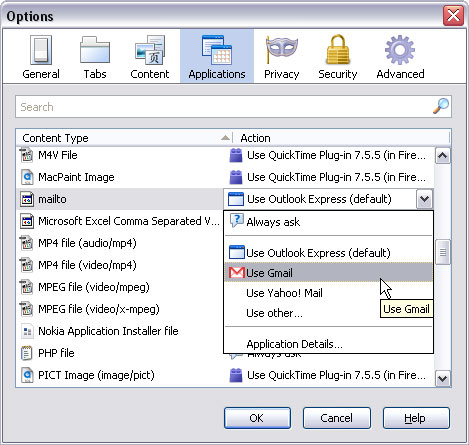Click the Use Outlook Express combo box

328,199
